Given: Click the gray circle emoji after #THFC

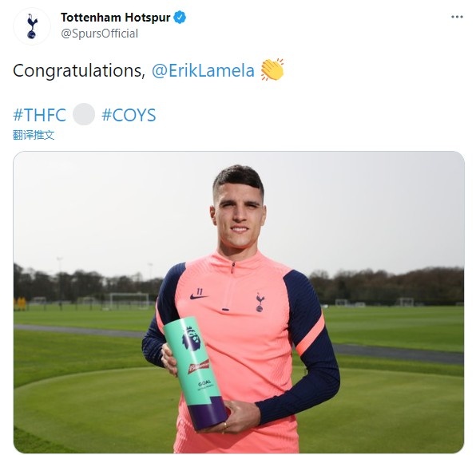Looking at the screenshot, I should (84, 114).
